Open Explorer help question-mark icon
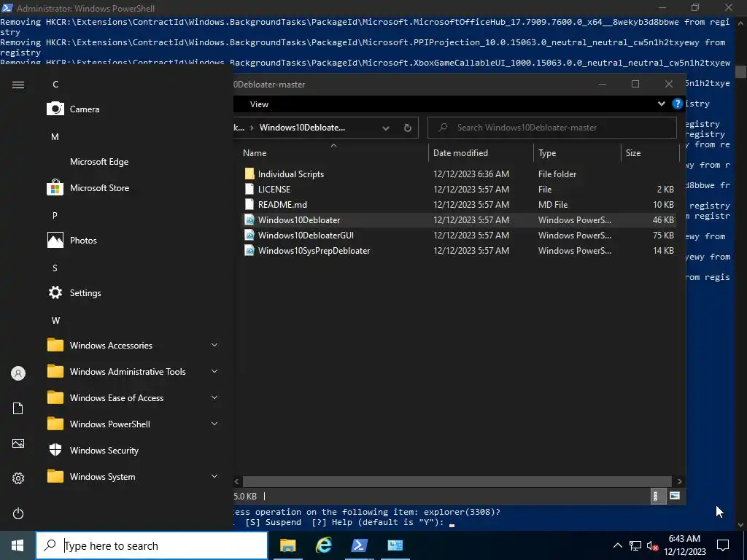Image resolution: width=747 pixels, height=560 pixels. [677, 104]
